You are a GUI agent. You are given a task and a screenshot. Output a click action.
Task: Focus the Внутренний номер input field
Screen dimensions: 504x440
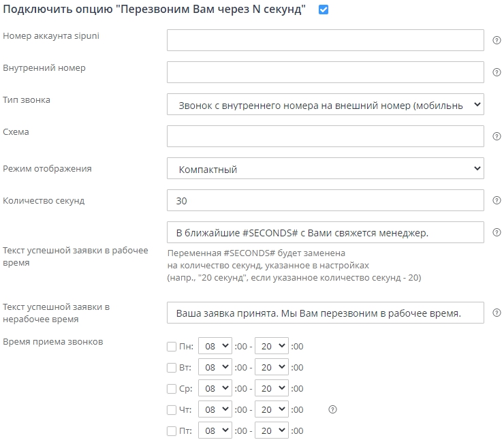(x=325, y=72)
